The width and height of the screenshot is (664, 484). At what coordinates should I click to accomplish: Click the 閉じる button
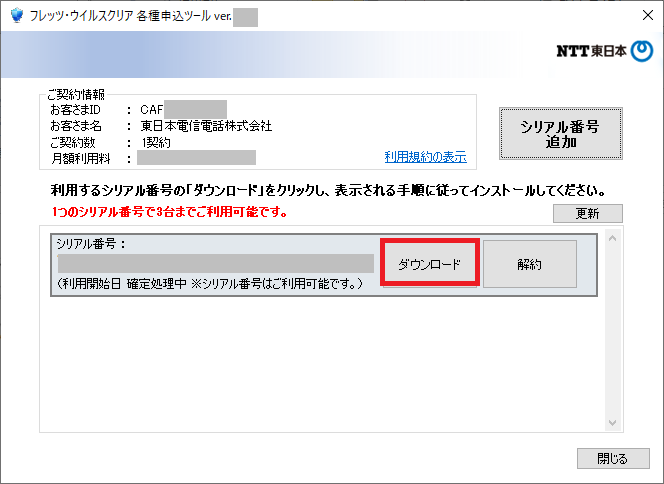612,458
